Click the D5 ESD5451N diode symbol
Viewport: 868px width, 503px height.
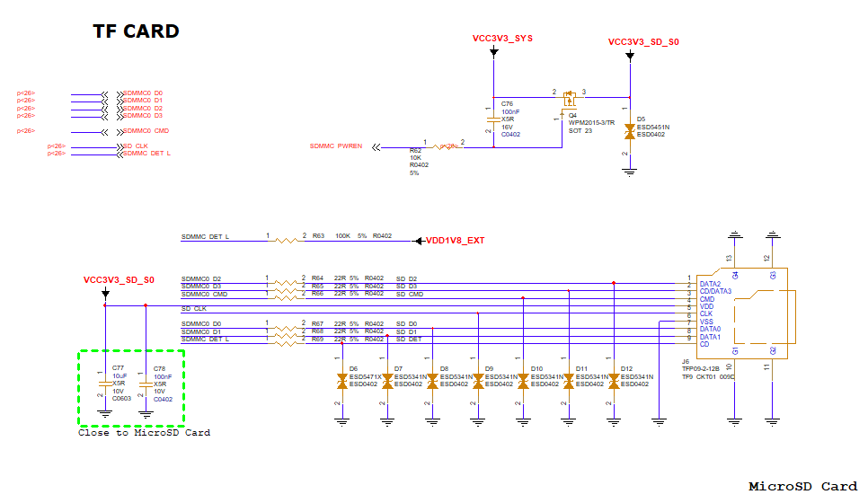pyautogui.click(x=629, y=132)
